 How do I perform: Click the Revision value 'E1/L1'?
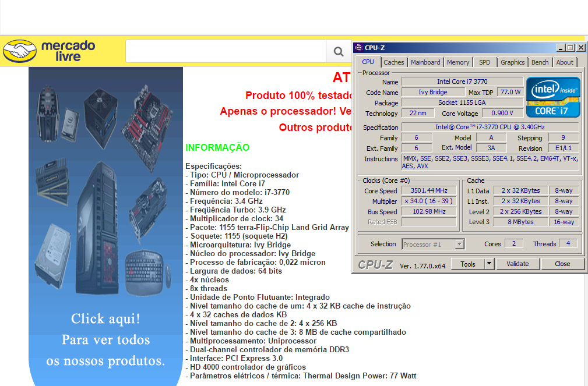pyautogui.click(x=564, y=148)
